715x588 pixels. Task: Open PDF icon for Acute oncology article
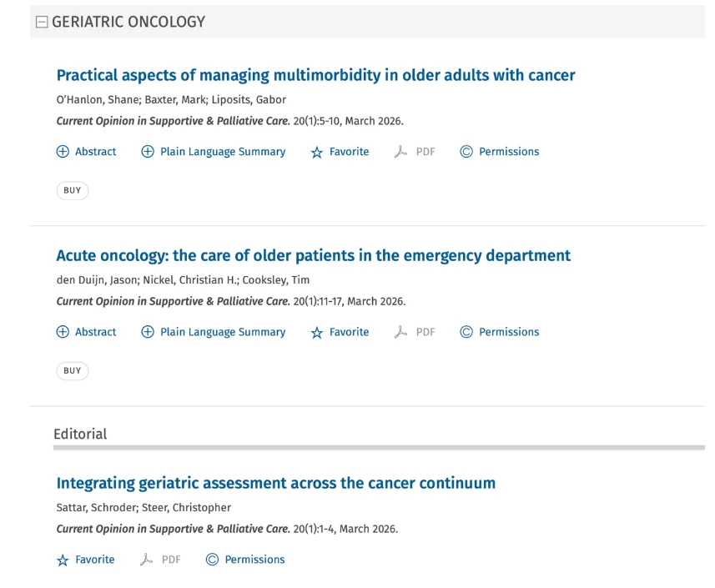400,332
